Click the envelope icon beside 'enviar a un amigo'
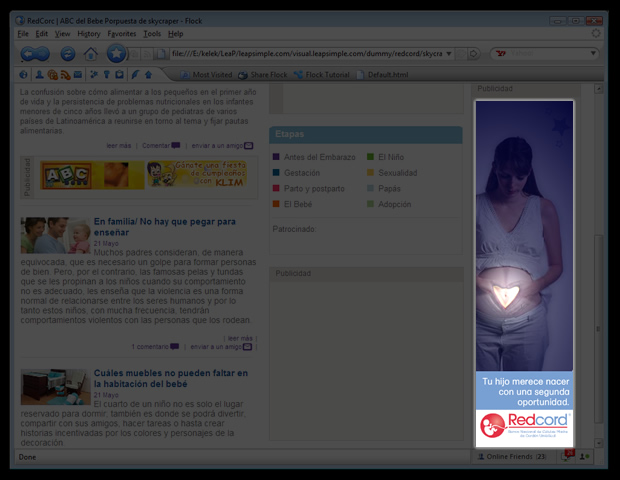This screenshot has width=620, height=480. (x=248, y=145)
